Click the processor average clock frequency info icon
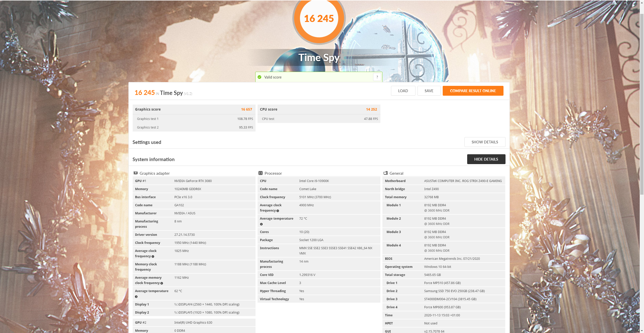 point(278,211)
